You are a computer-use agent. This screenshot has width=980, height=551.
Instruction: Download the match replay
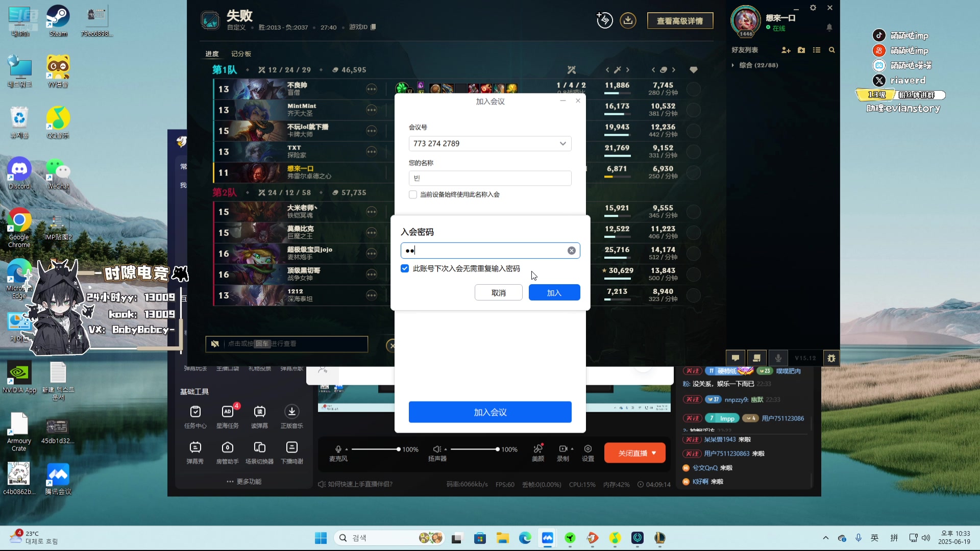point(628,20)
